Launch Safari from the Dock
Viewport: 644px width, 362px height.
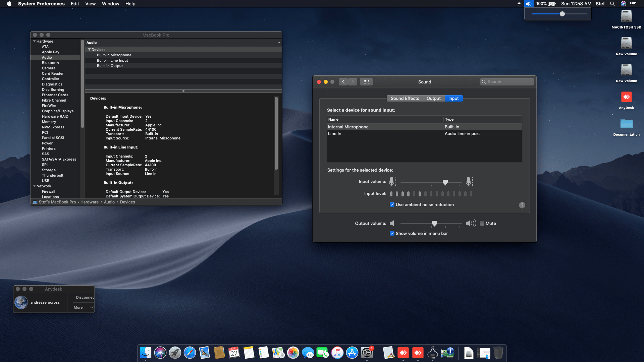pyautogui.click(x=190, y=353)
